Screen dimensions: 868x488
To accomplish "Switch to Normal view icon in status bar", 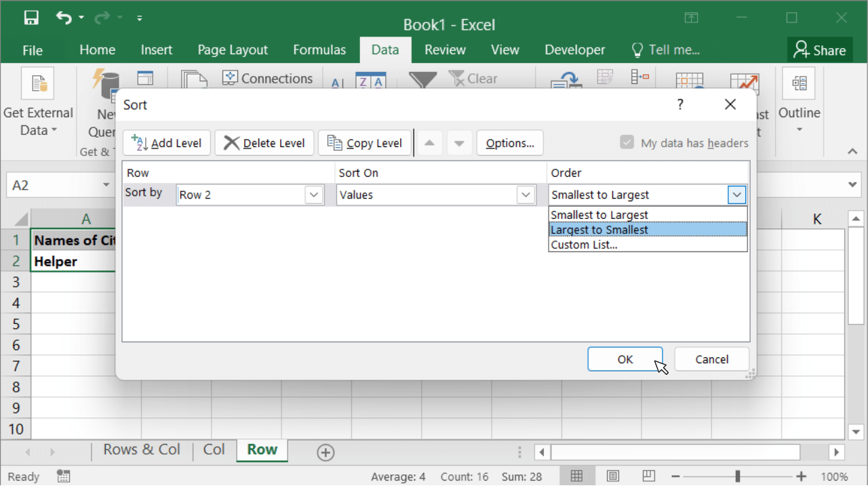I will point(576,476).
